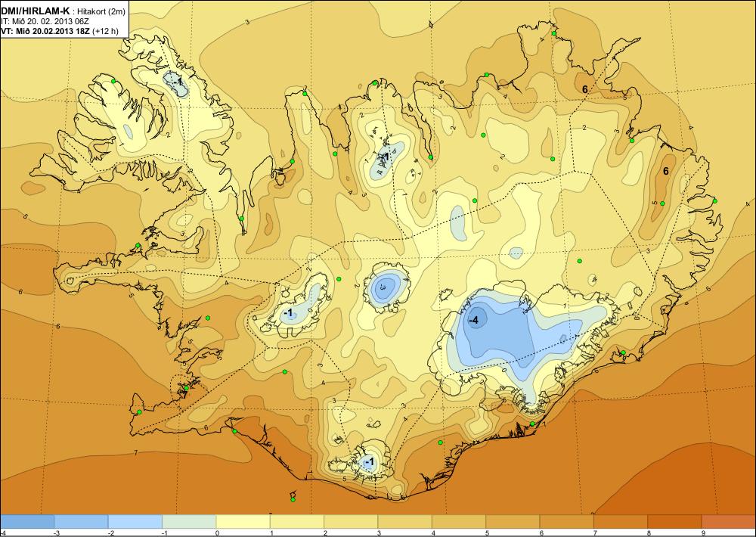Select the 'Hitakort (2m)' label
This screenshot has width=756, height=537.
pyautogui.click(x=102, y=12)
